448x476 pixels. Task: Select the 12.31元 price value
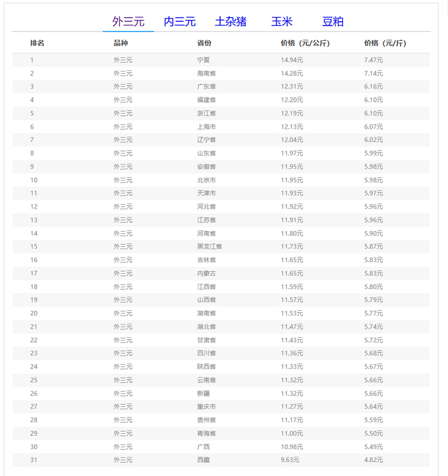coord(292,86)
